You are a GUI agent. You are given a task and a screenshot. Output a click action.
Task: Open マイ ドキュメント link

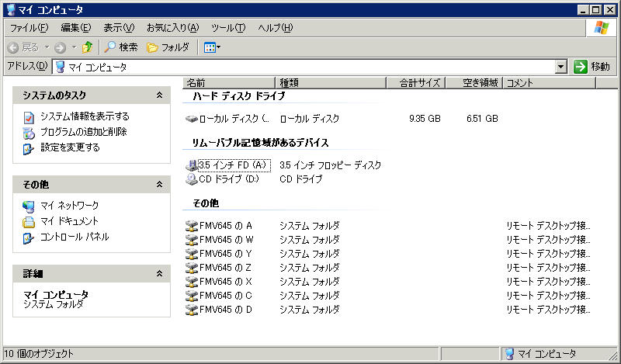point(69,221)
